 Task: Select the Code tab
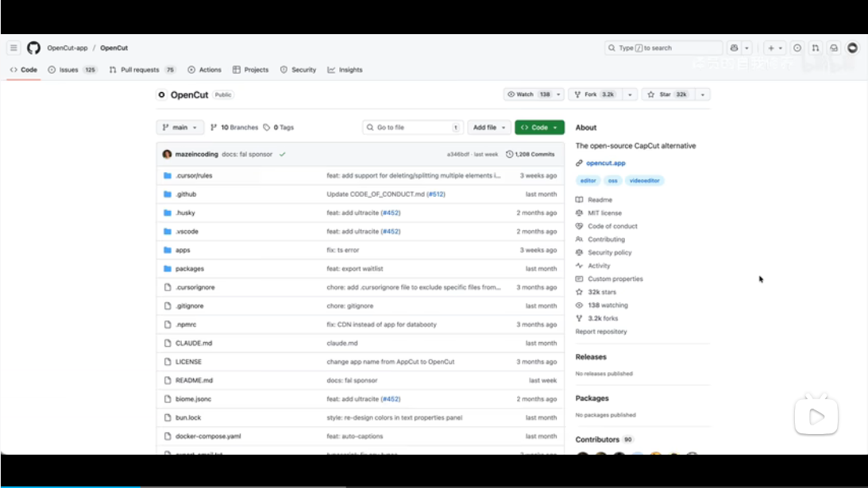coord(24,70)
